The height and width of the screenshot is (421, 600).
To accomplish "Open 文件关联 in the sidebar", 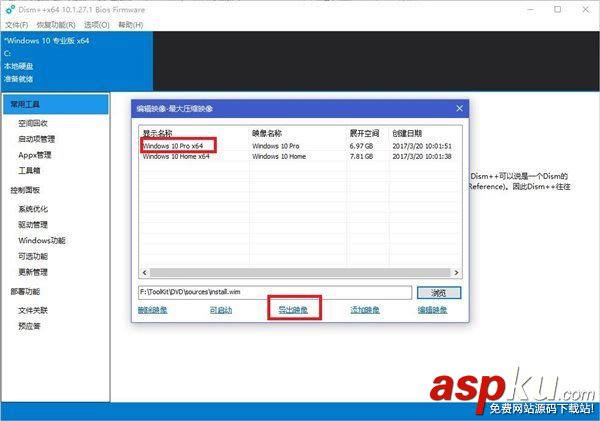I will 33,310.
